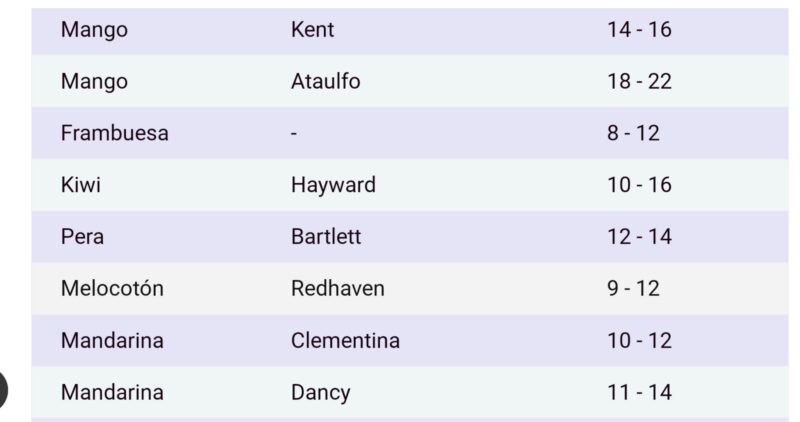Click the Melocotón fruit cell
The width and height of the screenshot is (800, 422).
[x=112, y=289]
